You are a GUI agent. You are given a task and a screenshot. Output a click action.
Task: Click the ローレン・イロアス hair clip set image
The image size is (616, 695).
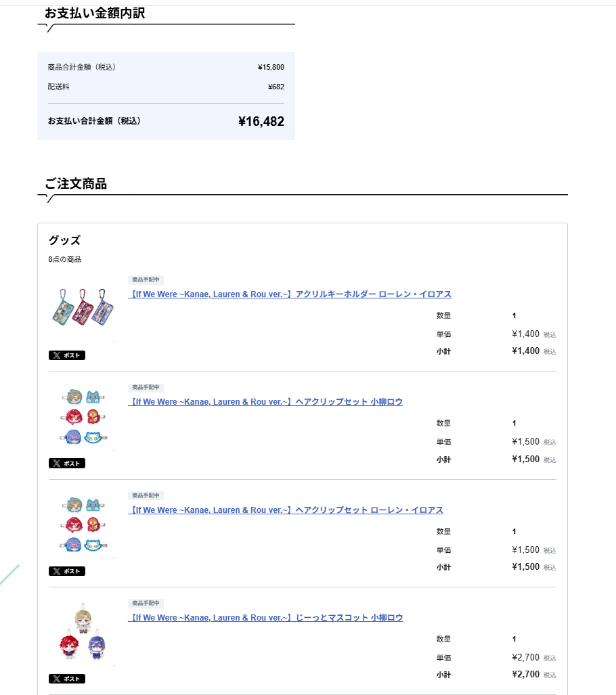[x=82, y=526]
